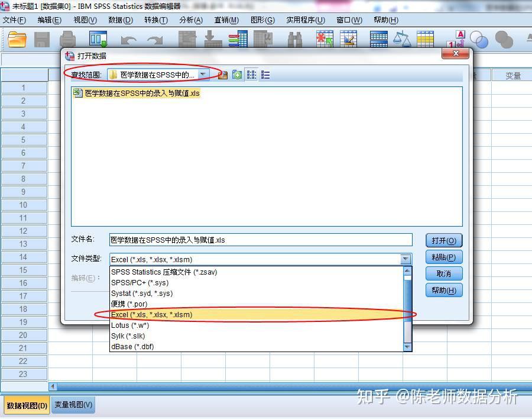The width and height of the screenshot is (532, 419).
Task: Click the Create New Folder icon in dialog
Action: 236,75
